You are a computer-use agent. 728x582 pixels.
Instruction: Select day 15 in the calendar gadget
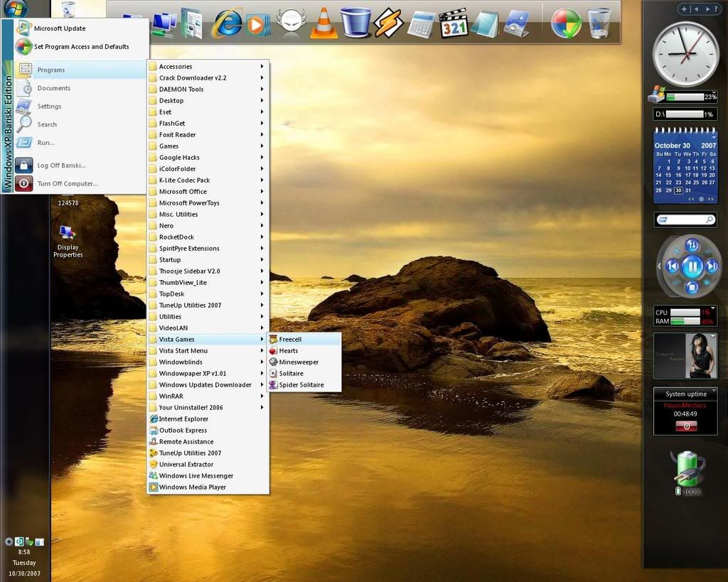[x=668, y=175]
